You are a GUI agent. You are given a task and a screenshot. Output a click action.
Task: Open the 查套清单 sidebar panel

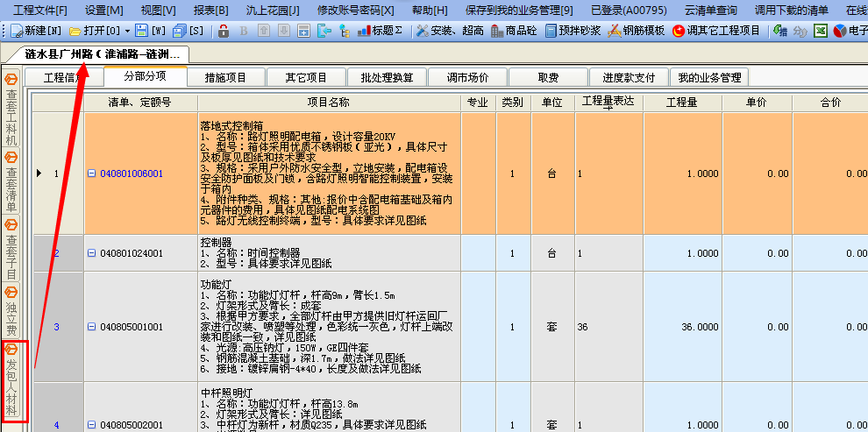pyautogui.click(x=11, y=181)
